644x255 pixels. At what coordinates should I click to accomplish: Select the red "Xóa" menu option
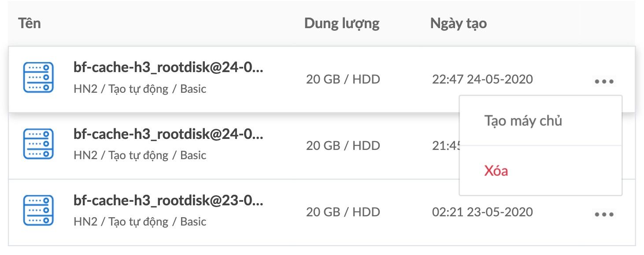click(x=496, y=171)
